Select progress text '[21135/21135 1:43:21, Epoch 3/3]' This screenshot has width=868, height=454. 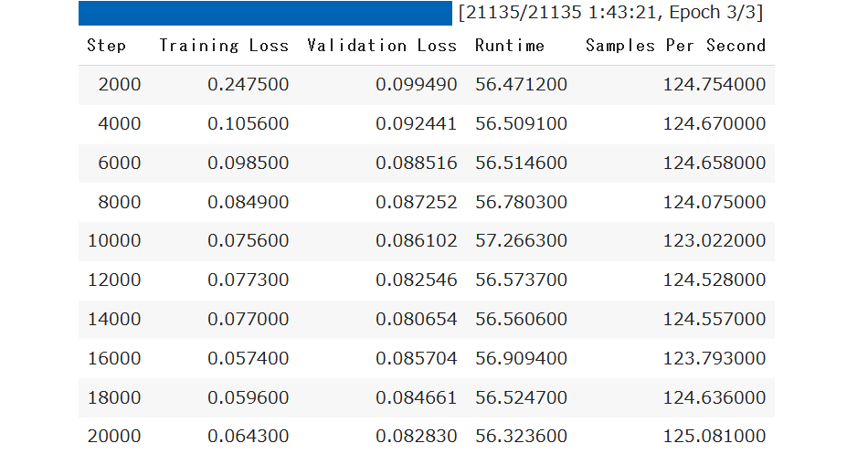[x=610, y=12]
